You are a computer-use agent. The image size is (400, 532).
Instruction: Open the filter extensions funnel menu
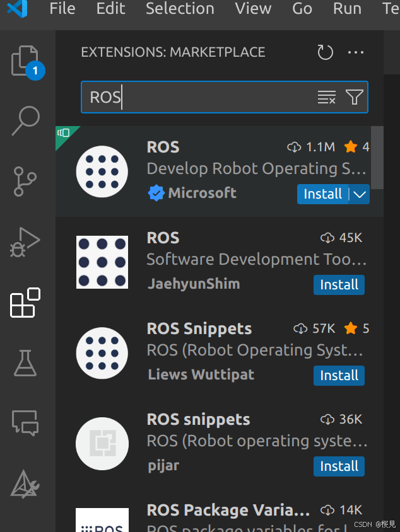355,97
